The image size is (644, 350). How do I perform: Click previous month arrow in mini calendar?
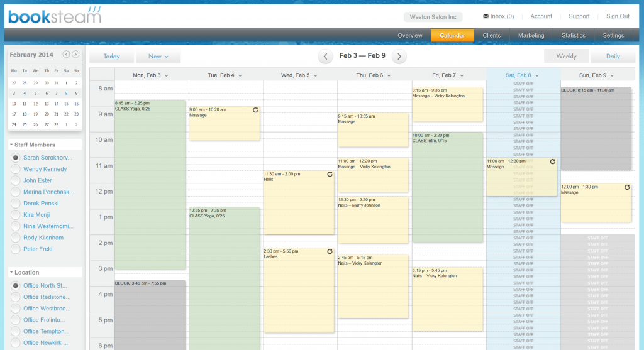click(x=66, y=55)
